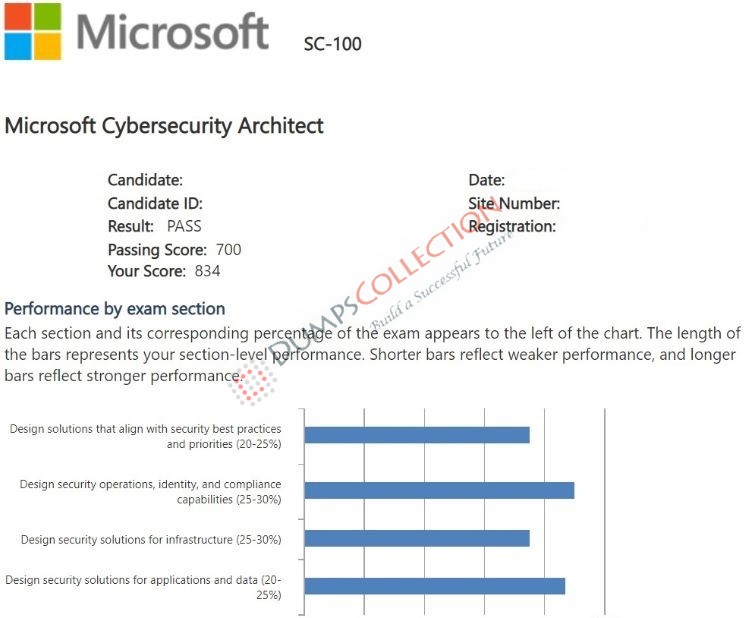
Task: Click the Passing Score value 700
Action: (229, 250)
